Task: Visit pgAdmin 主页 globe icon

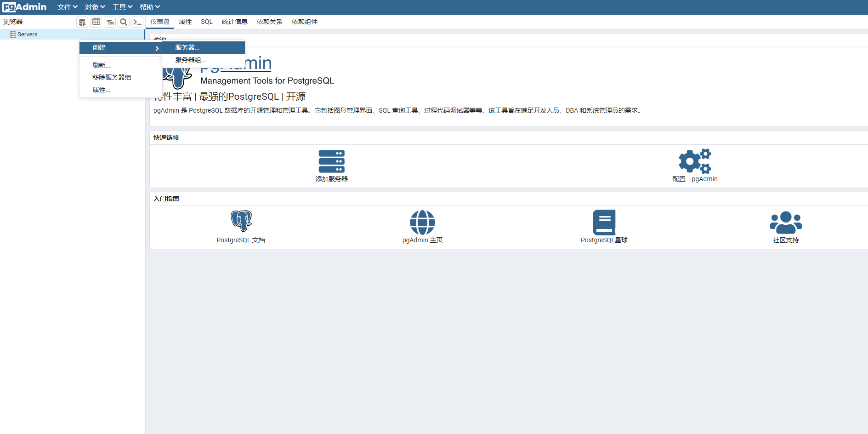Action: coord(422,223)
